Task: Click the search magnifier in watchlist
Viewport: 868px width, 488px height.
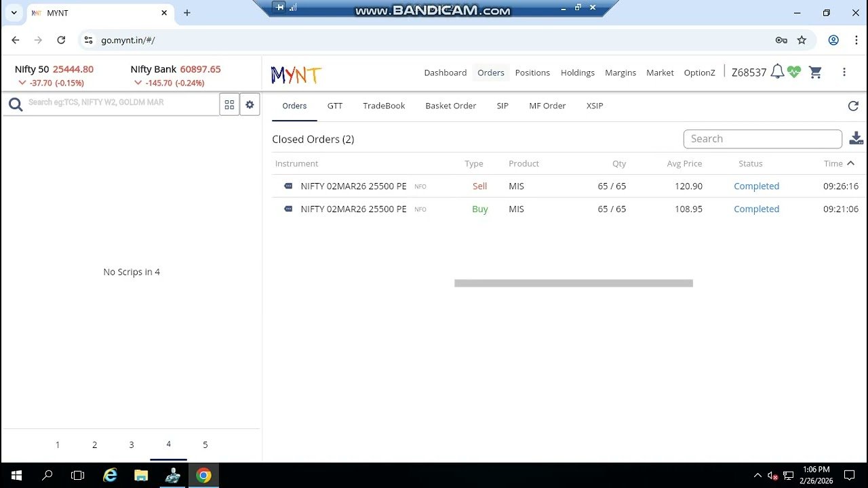Action: 15,104
